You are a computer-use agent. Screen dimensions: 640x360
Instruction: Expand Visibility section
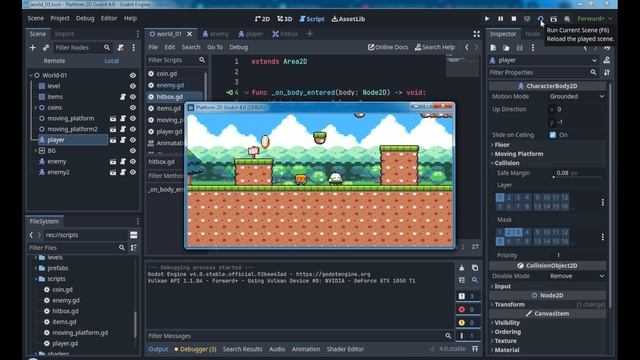(507, 322)
